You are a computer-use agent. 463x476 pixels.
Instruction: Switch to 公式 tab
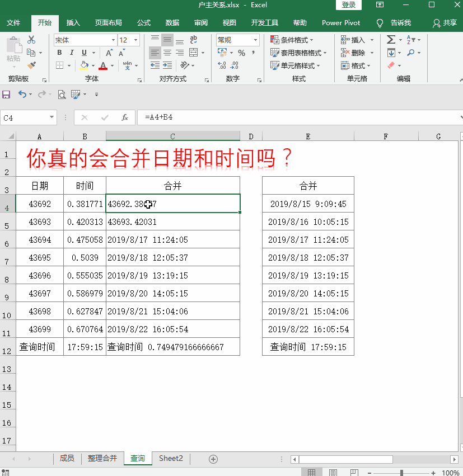pos(144,23)
